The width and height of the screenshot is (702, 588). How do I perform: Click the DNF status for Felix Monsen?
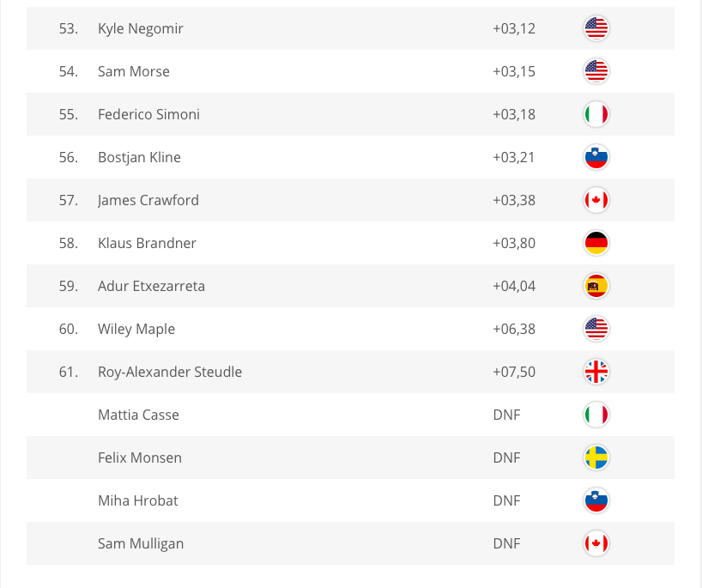506,458
